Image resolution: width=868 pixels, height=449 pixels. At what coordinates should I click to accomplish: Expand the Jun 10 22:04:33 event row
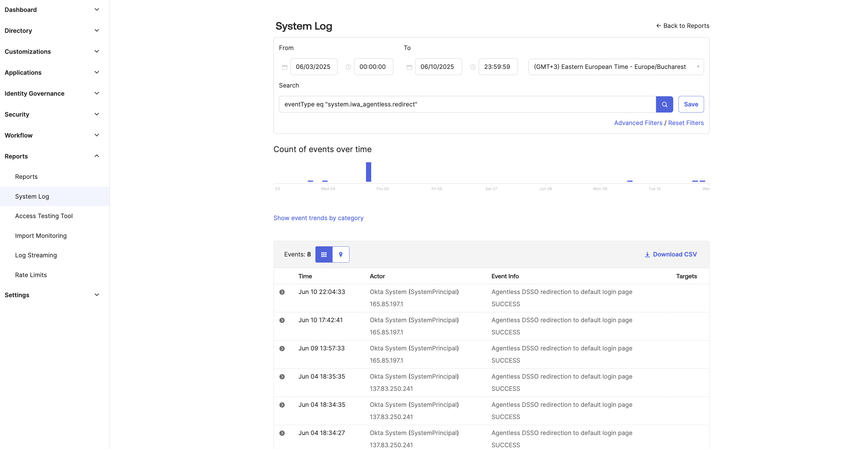[x=282, y=292]
